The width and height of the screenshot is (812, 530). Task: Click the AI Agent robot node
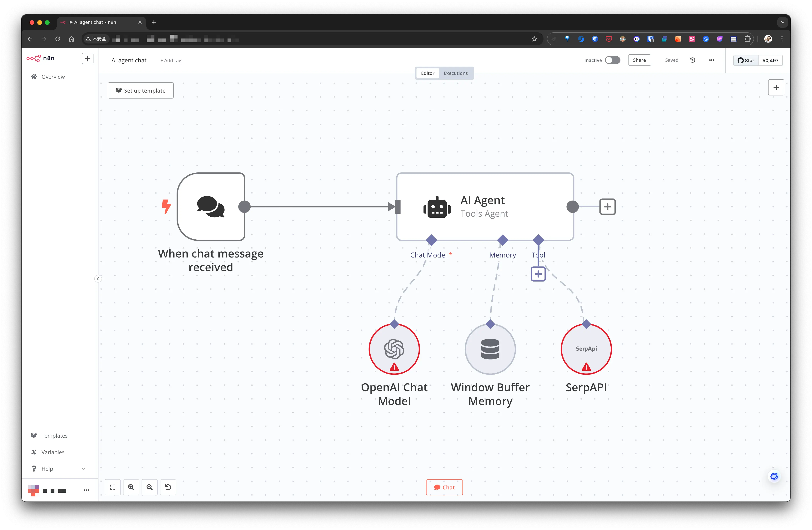click(x=484, y=207)
